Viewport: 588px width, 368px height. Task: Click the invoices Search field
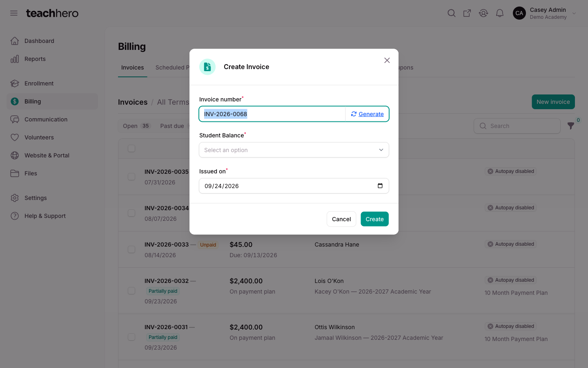point(517,126)
